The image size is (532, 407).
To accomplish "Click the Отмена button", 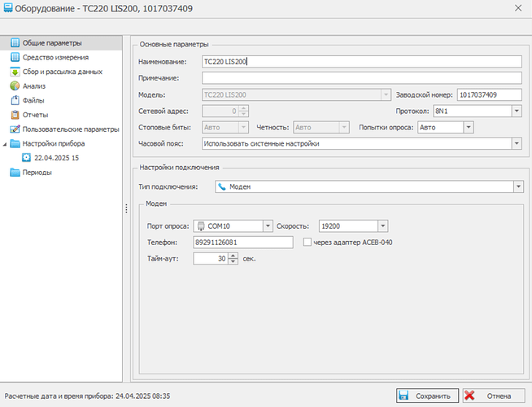I will (494, 396).
